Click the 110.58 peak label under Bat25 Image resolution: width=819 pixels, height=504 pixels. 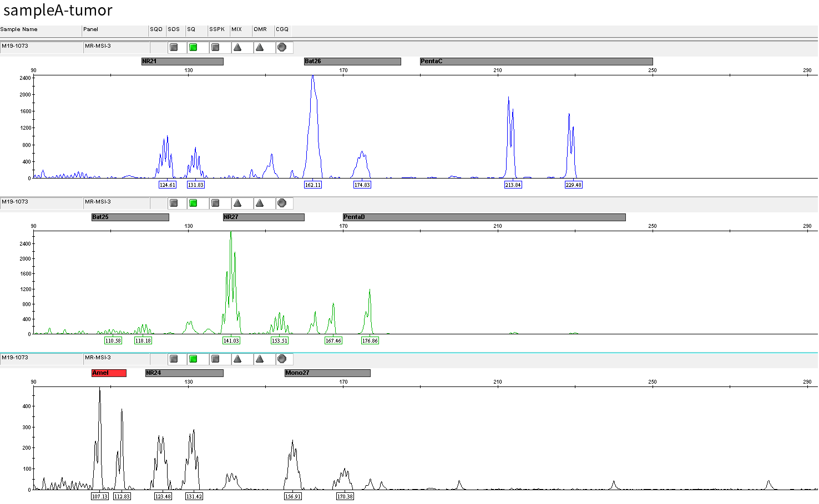click(x=113, y=340)
